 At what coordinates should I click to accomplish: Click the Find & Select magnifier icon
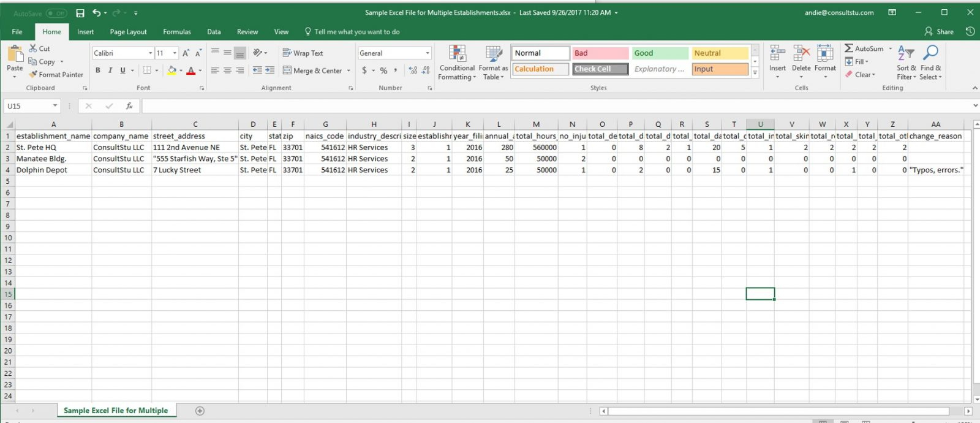pyautogui.click(x=930, y=54)
